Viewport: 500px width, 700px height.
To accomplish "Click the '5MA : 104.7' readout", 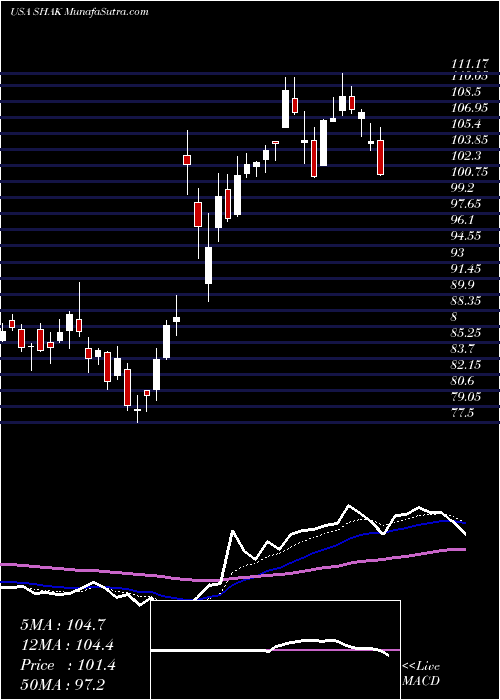I will click(x=63, y=625).
